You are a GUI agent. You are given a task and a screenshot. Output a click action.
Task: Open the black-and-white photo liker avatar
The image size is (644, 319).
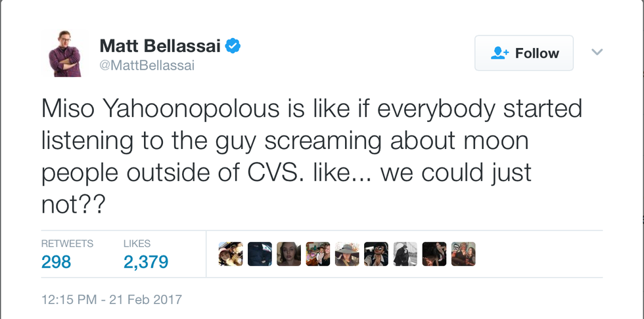405,254
